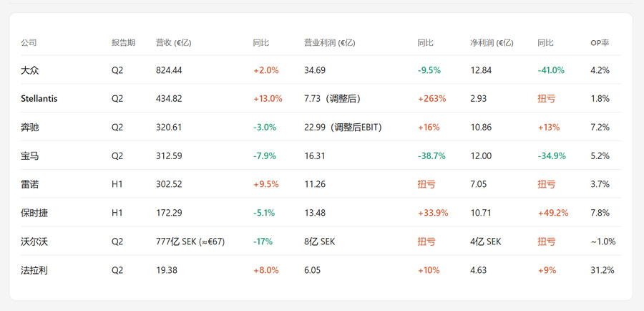The height and width of the screenshot is (311, 644).
Task: Click the 4.2% OP rate for 大众
Action: coord(600,70)
